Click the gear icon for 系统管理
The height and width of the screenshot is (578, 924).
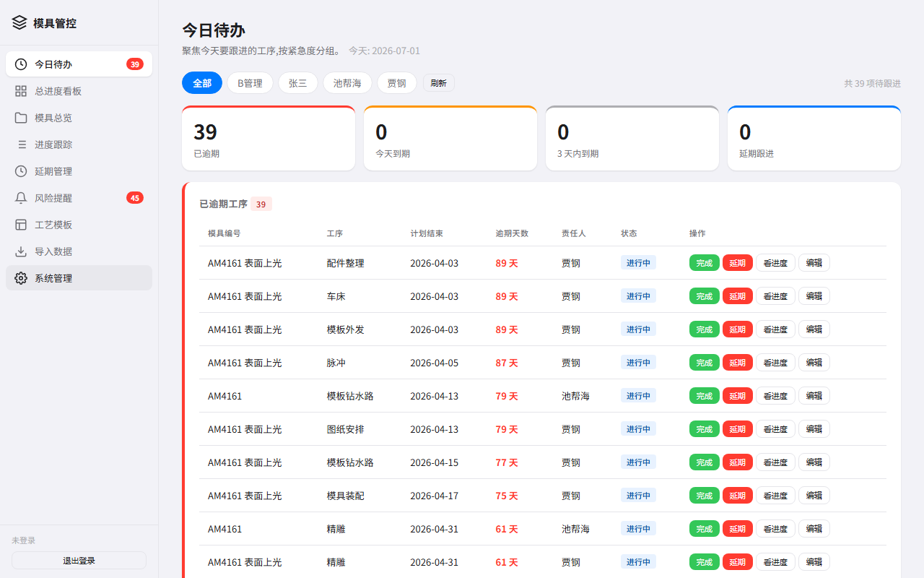(x=21, y=278)
